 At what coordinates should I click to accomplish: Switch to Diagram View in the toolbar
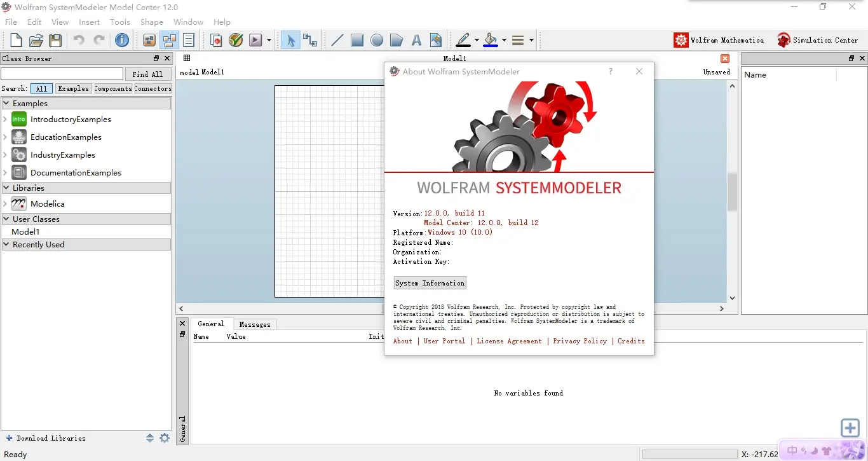coord(169,41)
